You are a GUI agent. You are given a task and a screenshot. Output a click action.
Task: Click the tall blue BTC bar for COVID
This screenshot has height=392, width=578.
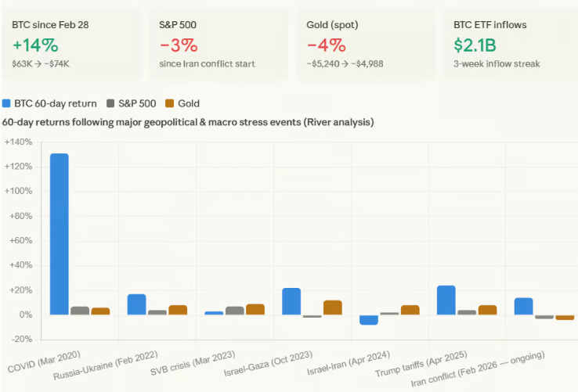click(x=60, y=234)
